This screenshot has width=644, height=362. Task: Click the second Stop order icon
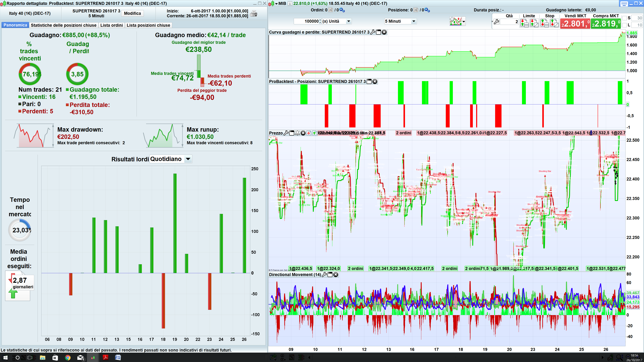554,23
